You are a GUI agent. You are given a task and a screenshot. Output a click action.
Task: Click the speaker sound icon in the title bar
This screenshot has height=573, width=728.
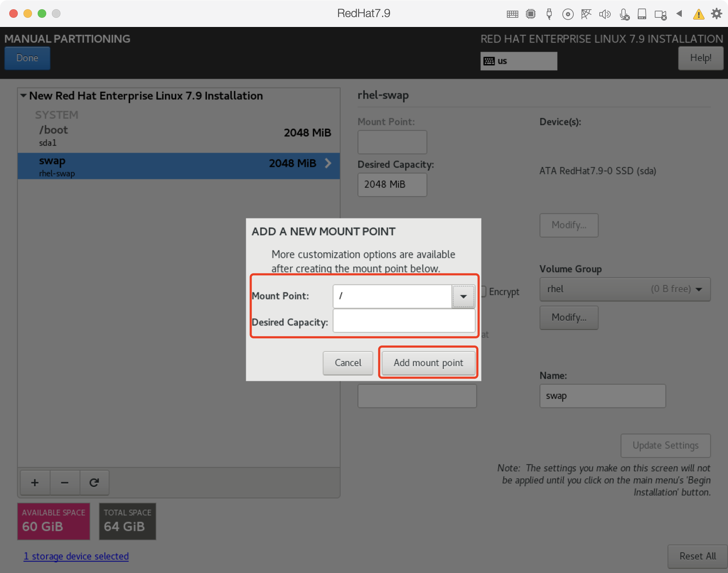tap(604, 14)
